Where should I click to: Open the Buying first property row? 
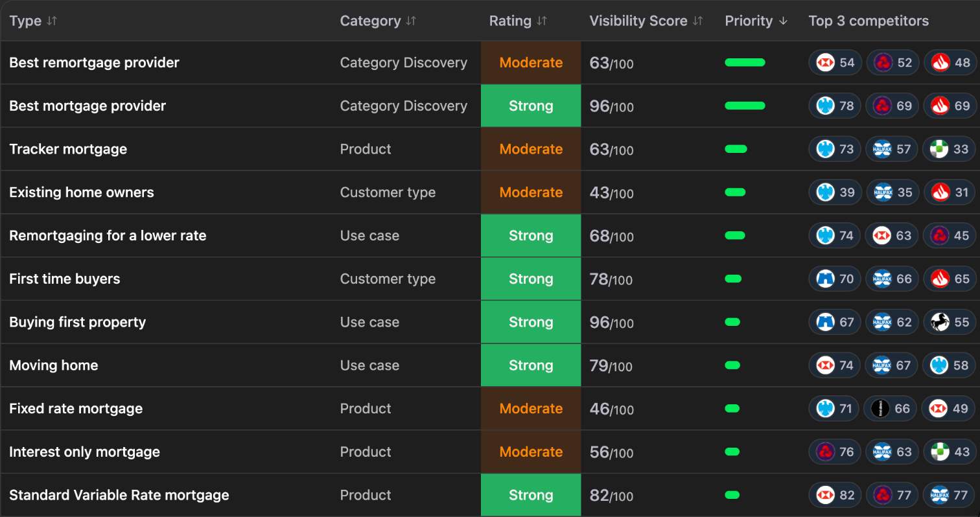490,323
